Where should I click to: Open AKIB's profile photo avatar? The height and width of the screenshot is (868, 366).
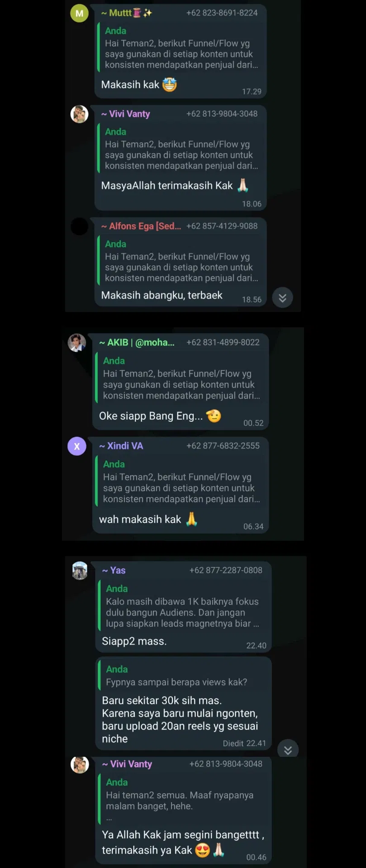point(77,343)
